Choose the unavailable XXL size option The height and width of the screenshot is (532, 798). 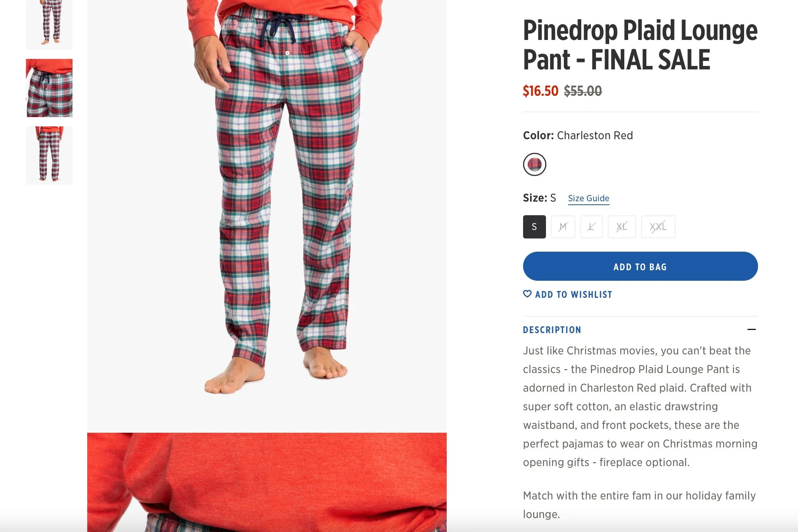coord(658,227)
